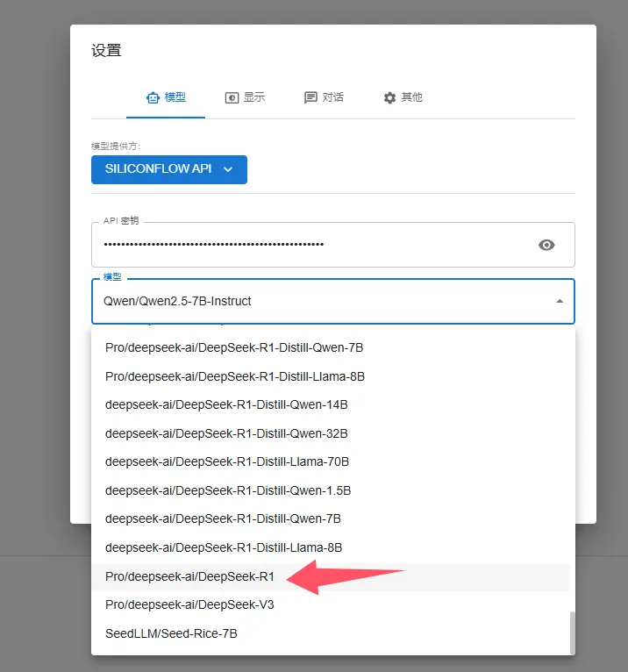This screenshot has width=628, height=672.
Task: Switch to the 模型 tab
Action: click(166, 97)
